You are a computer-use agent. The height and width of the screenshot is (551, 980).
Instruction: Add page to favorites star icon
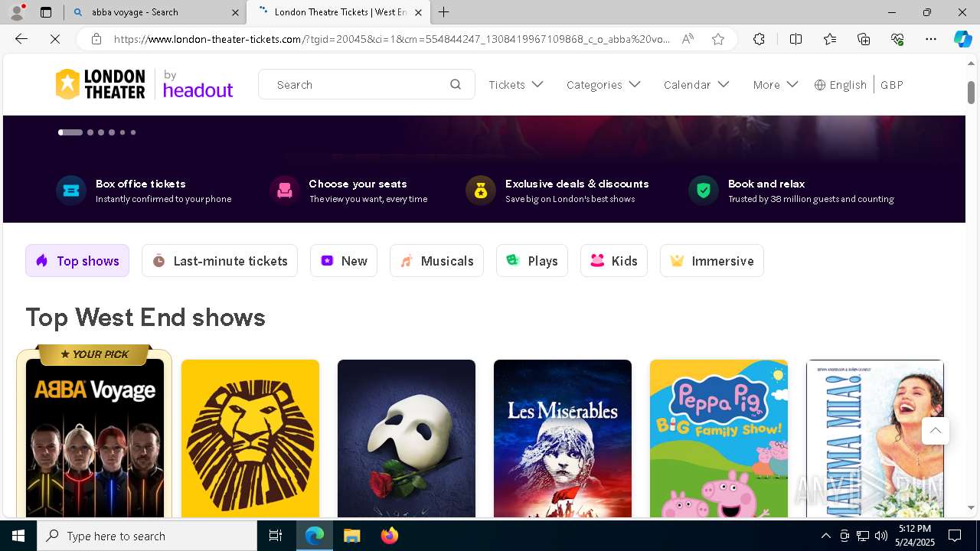(x=718, y=39)
